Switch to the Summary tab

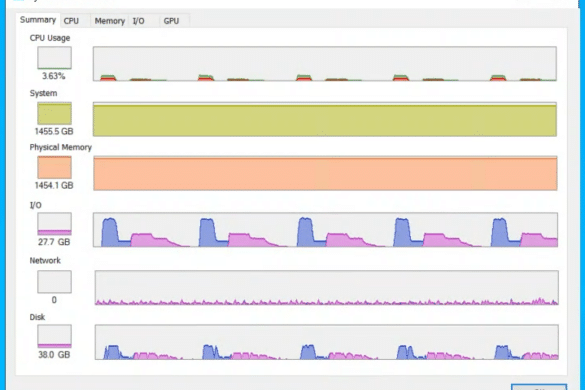(38, 20)
